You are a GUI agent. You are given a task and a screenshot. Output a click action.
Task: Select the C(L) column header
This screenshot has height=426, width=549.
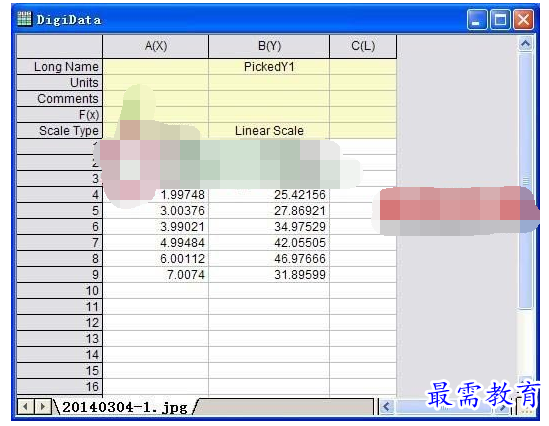(x=363, y=46)
